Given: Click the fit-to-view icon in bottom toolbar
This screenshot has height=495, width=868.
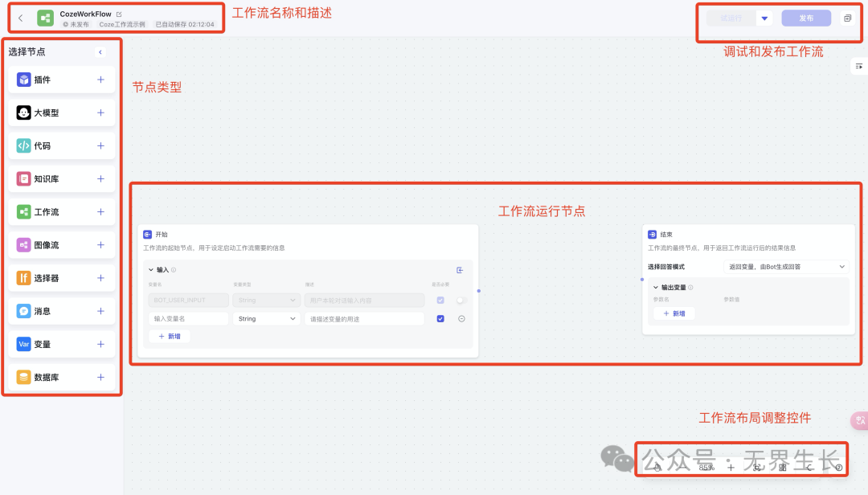Looking at the screenshot, I should (757, 468).
